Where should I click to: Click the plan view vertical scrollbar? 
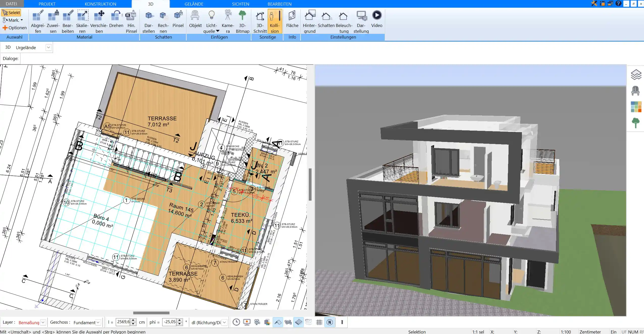[x=310, y=184]
